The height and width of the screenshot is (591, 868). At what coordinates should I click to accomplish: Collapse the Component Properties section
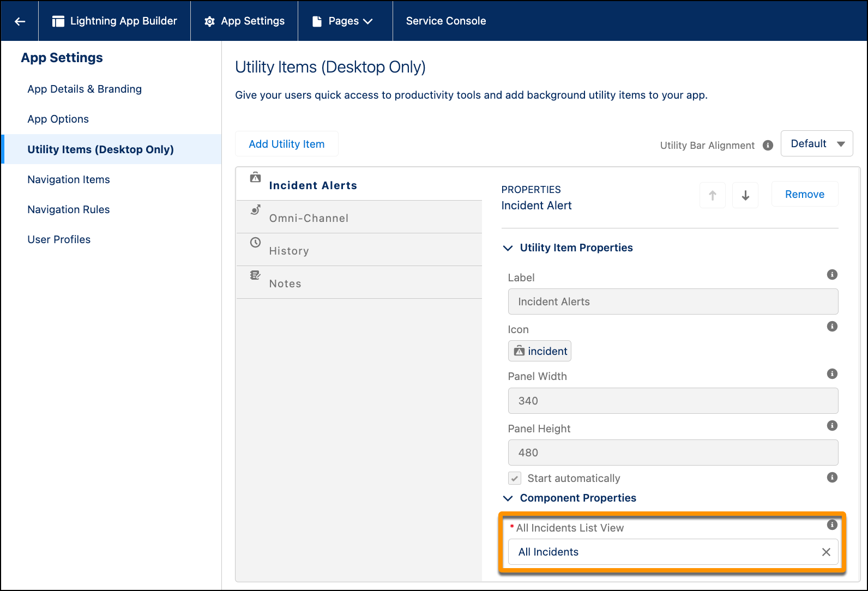coord(508,498)
